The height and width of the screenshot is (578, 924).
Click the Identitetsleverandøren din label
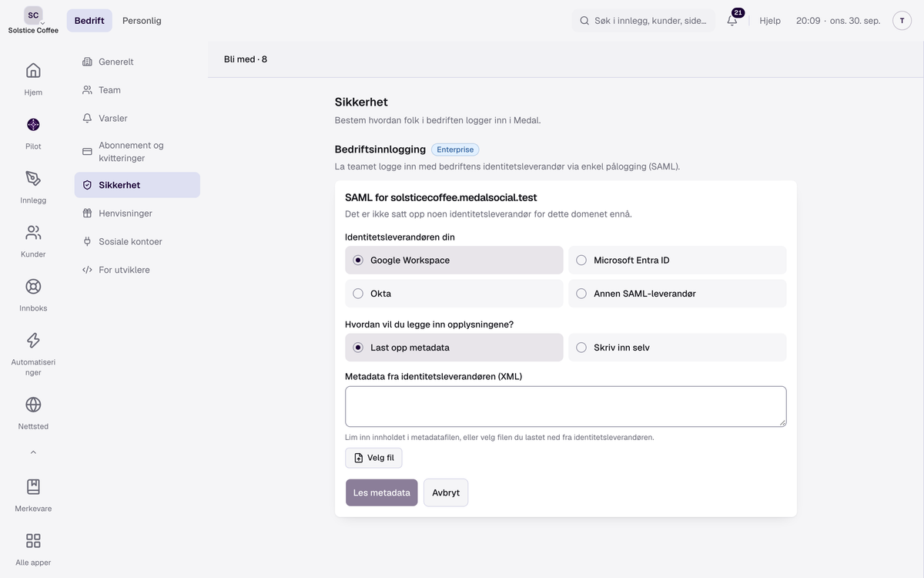click(400, 237)
